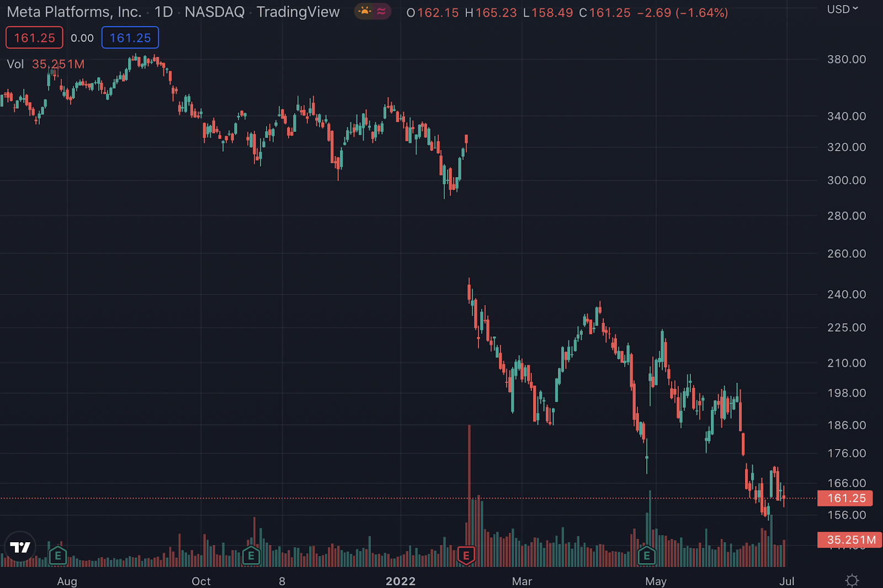This screenshot has height=588, width=883.
Task: Click the 198.00 price axis label
Action: tap(847, 393)
